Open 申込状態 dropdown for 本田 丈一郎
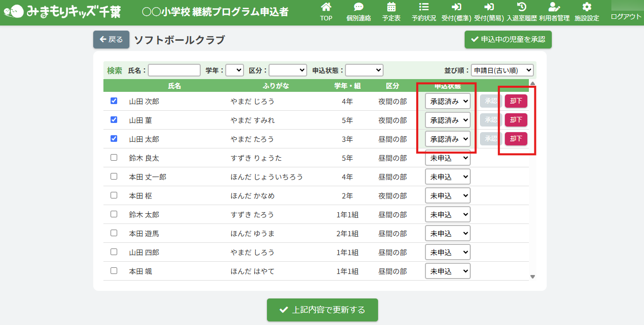644x325 pixels. [447, 177]
